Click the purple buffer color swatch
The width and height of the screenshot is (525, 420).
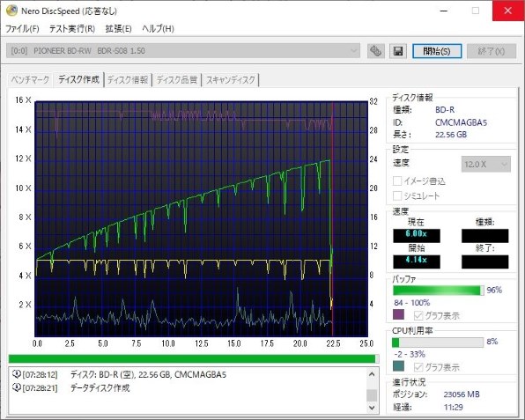tap(398, 314)
